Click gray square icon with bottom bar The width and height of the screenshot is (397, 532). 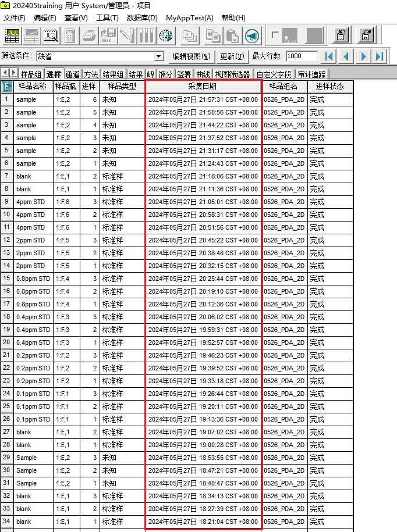tap(290, 35)
